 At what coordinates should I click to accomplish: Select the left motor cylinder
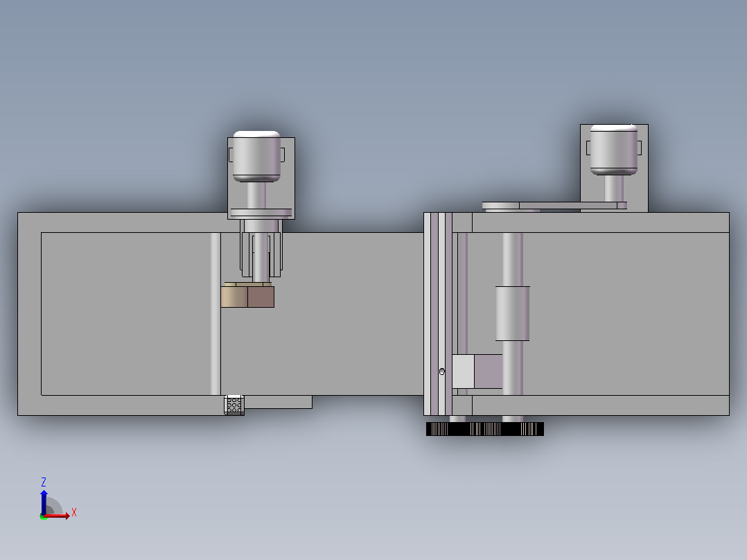point(256,157)
